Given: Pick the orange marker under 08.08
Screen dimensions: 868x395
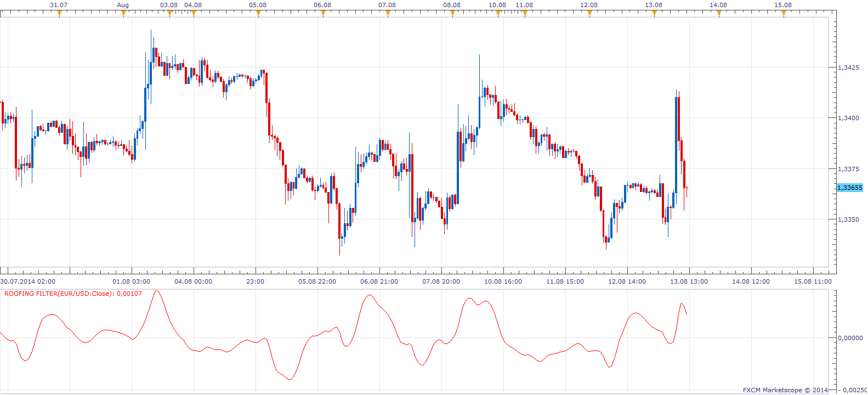Looking at the screenshot, I should tap(452, 14).
